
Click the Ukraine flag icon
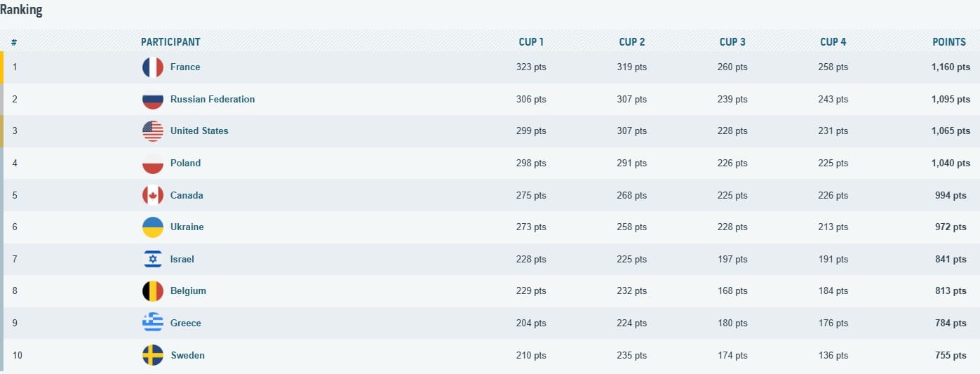point(153,227)
